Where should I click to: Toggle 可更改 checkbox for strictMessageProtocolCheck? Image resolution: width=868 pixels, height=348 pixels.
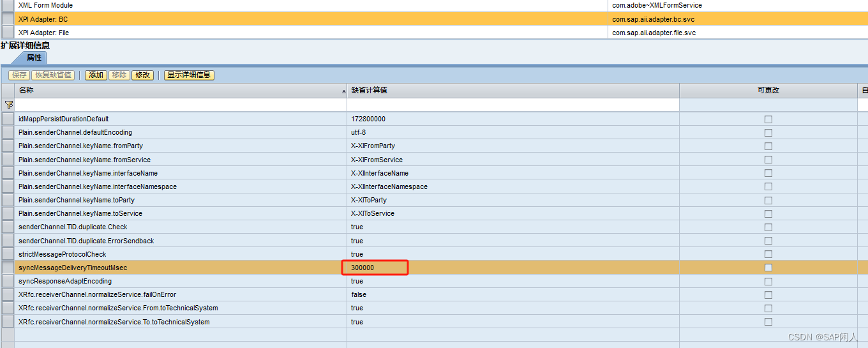(x=768, y=254)
